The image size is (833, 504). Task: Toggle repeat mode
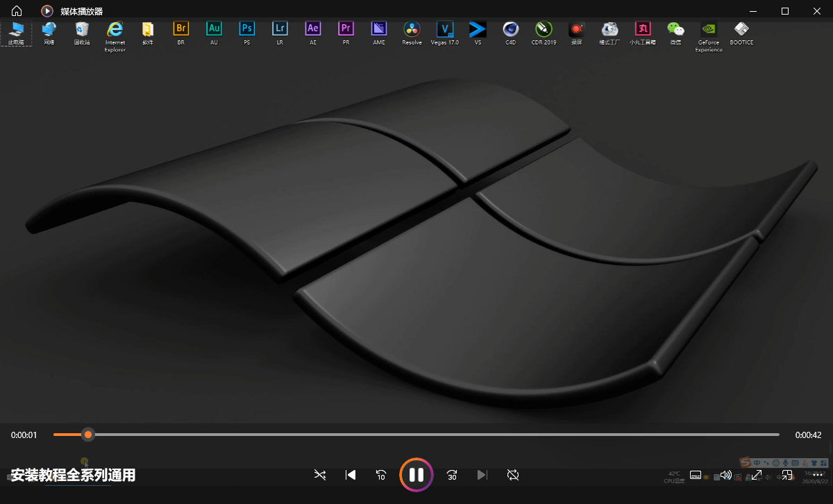click(x=513, y=475)
